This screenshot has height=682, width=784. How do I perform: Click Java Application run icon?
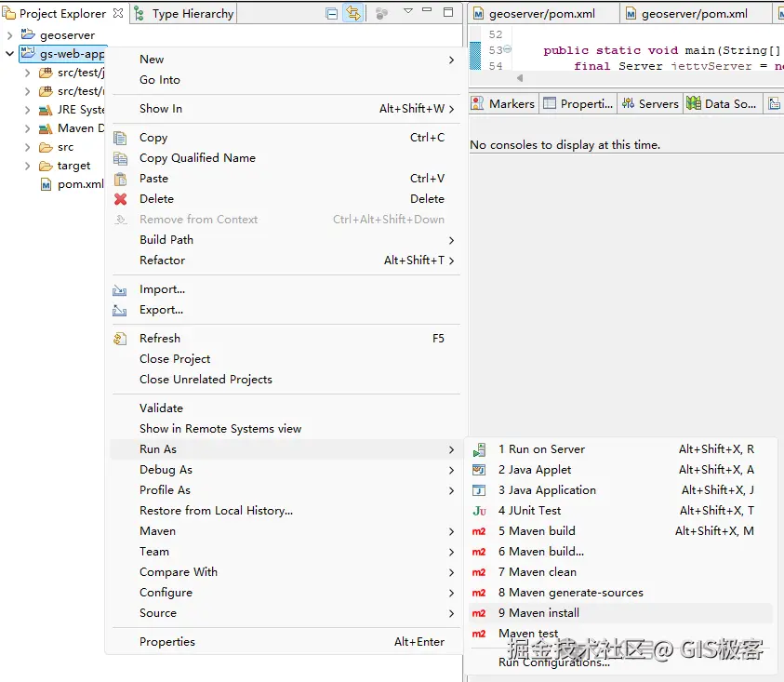pyautogui.click(x=479, y=490)
